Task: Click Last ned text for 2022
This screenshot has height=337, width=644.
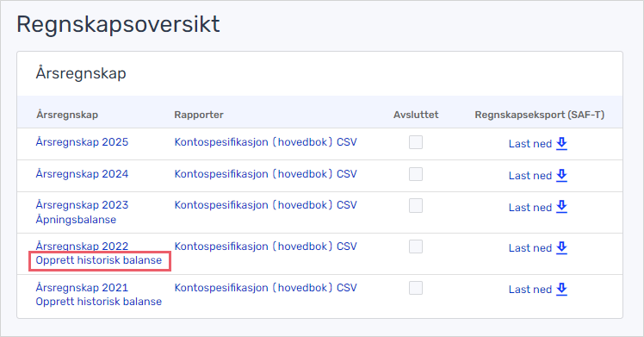Action: pyautogui.click(x=530, y=248)
